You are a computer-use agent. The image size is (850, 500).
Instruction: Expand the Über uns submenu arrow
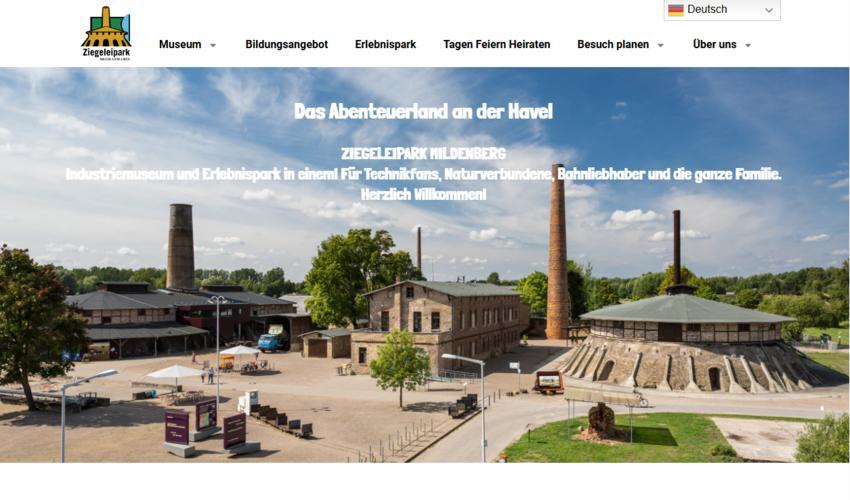point(748,45)
